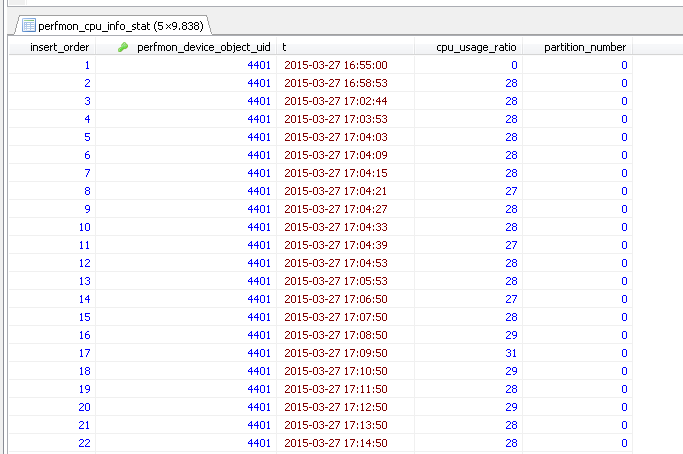Click the t column header
Image resolution: width=683 pixels, height=454 pixels.
[x=345, y=47]
